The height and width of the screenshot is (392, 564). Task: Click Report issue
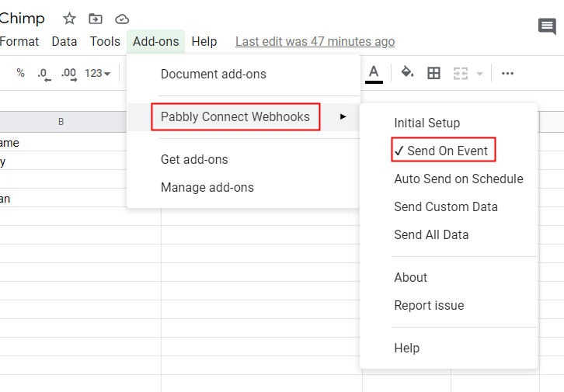tap(448, 305)
